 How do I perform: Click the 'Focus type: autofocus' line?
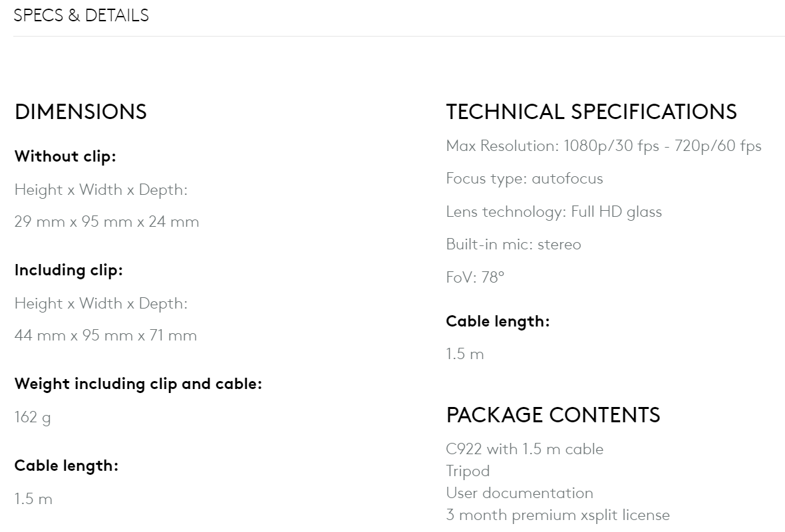coord(524,179)
